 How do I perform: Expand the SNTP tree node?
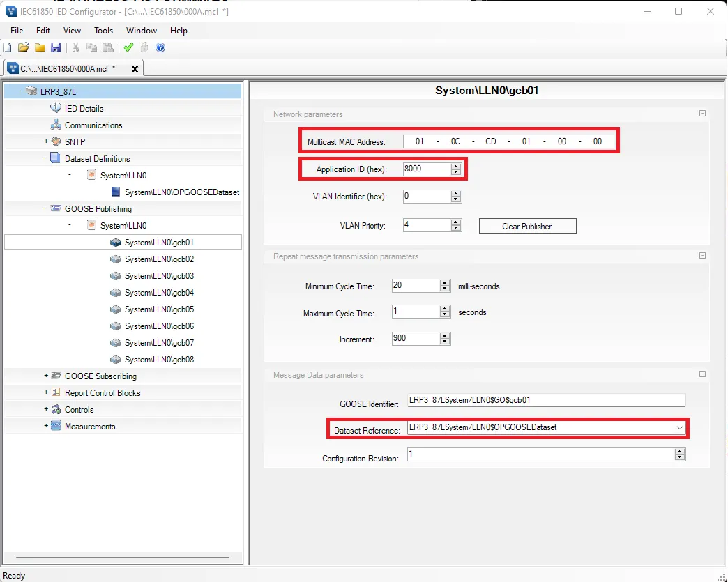tap(46, 141)
